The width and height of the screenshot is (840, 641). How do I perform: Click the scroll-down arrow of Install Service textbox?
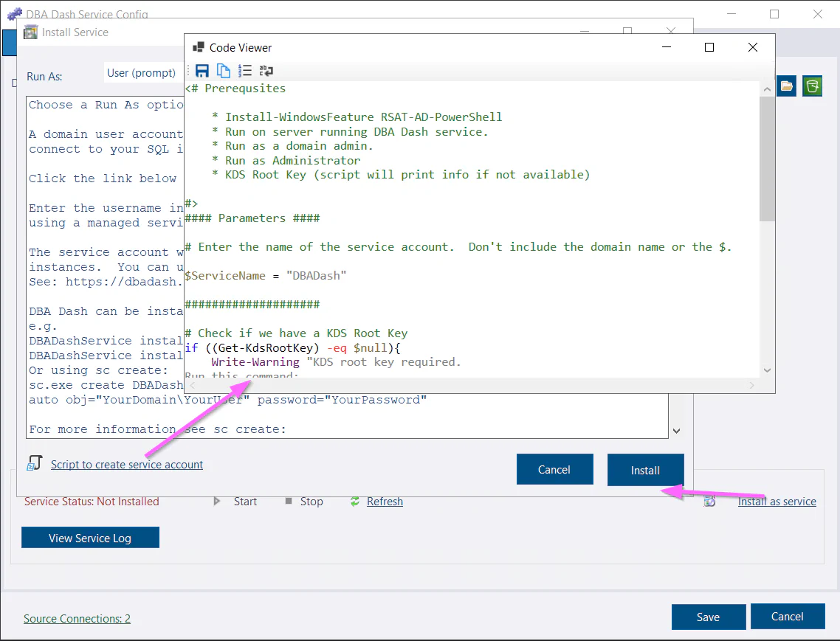[x=676, y=431]
